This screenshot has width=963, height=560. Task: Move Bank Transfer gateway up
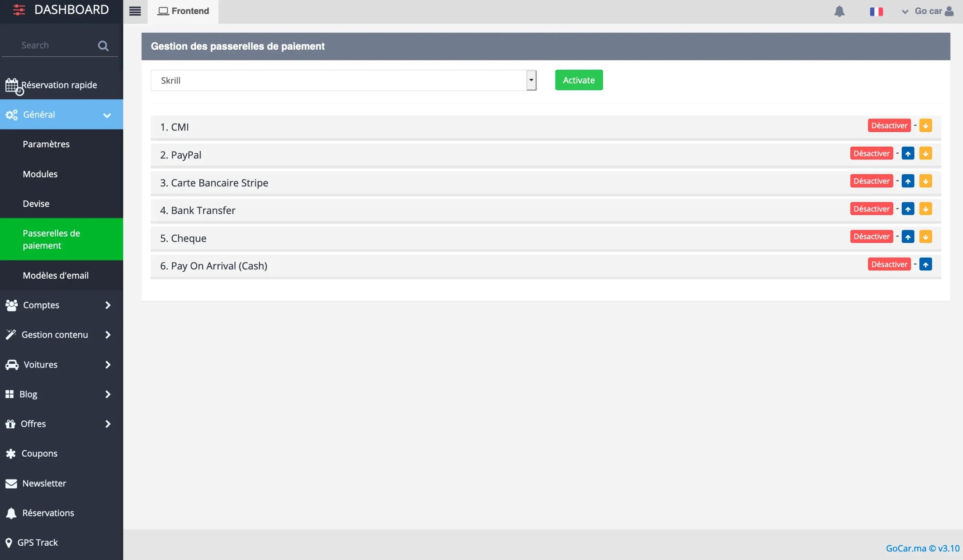tap(908, 209)
